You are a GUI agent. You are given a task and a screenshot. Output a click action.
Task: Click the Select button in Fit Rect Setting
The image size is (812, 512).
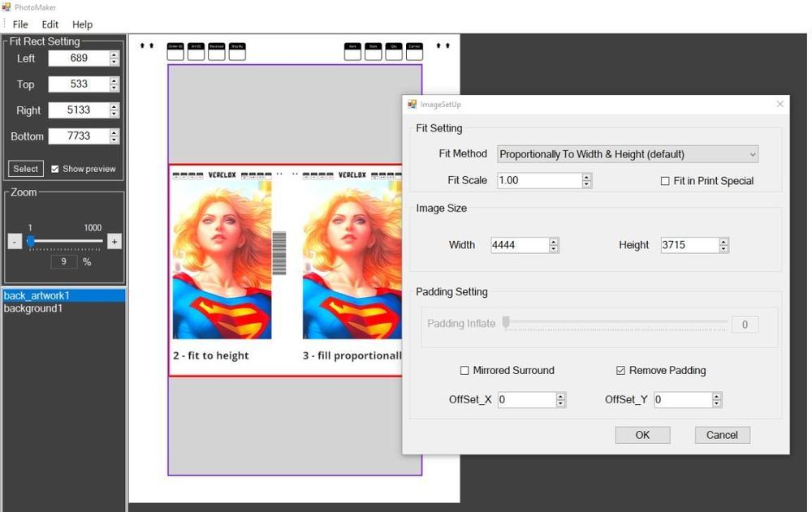[25, 169]
